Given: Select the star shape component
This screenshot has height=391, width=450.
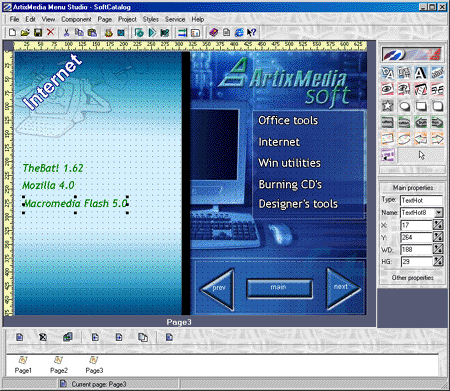Looking at the screenshot, I should point(387,106).
